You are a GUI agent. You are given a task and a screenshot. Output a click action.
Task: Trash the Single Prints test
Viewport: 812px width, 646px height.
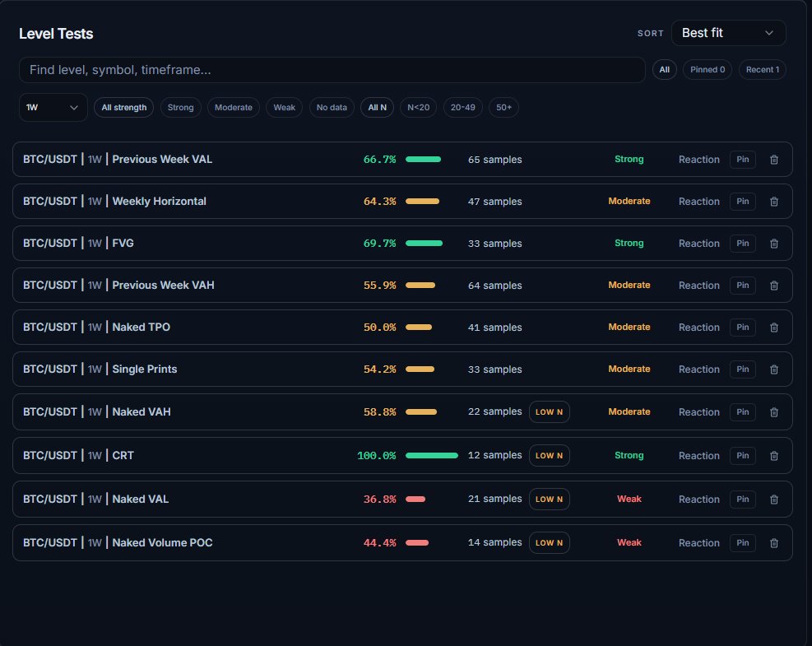tap(773, 369)
